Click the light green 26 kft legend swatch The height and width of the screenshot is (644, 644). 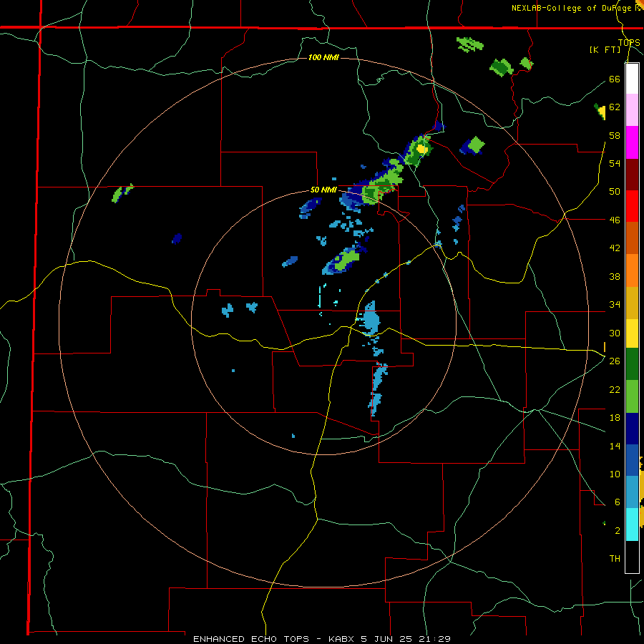632,396
